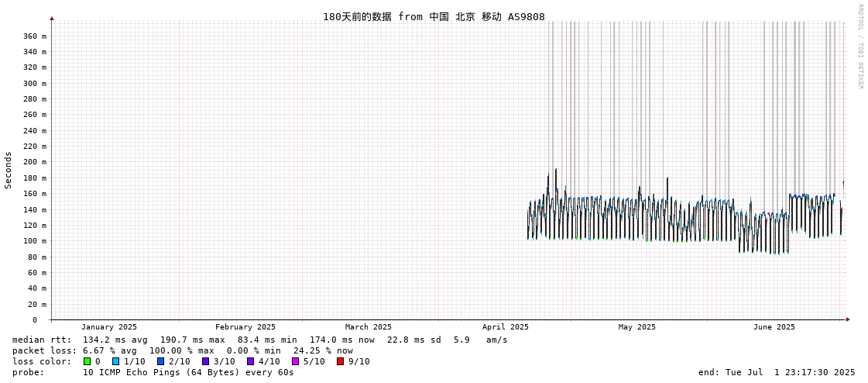The height and width of the screenshot is (383, 868).
Task: Click the '134.2 ms avg' median rtt value
Action: click(115, 340)
